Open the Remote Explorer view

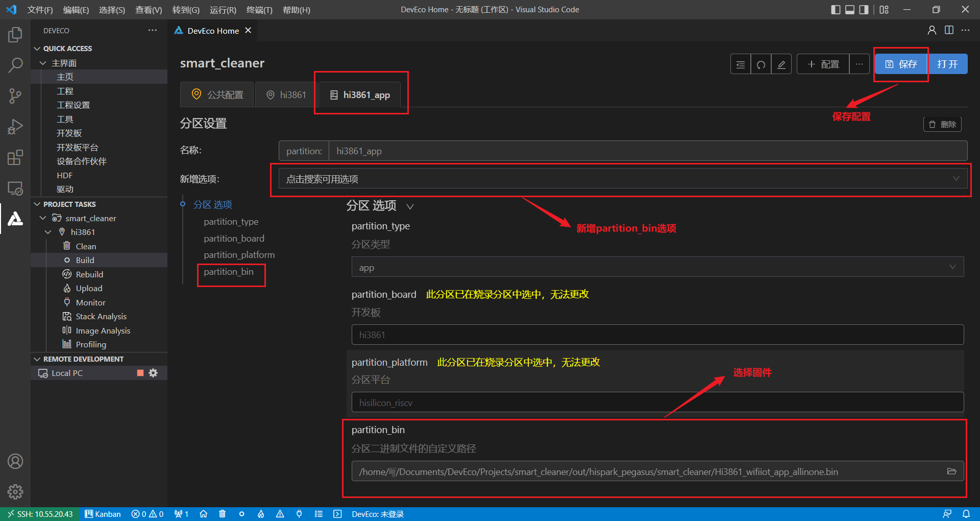pos(15,188)
